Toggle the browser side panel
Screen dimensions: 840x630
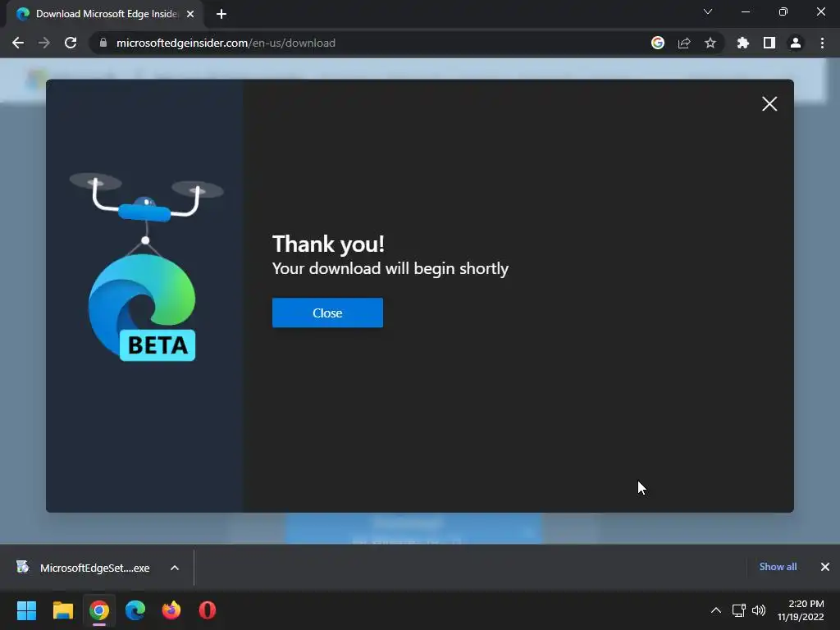click(769, 43)
